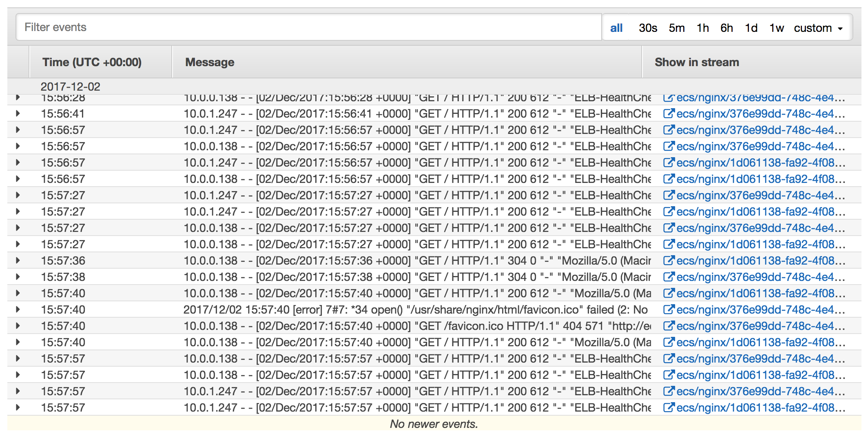Click the external-link icon on the favicon.ico 404 row
The image size is (868, 432).
click(668, 326)
